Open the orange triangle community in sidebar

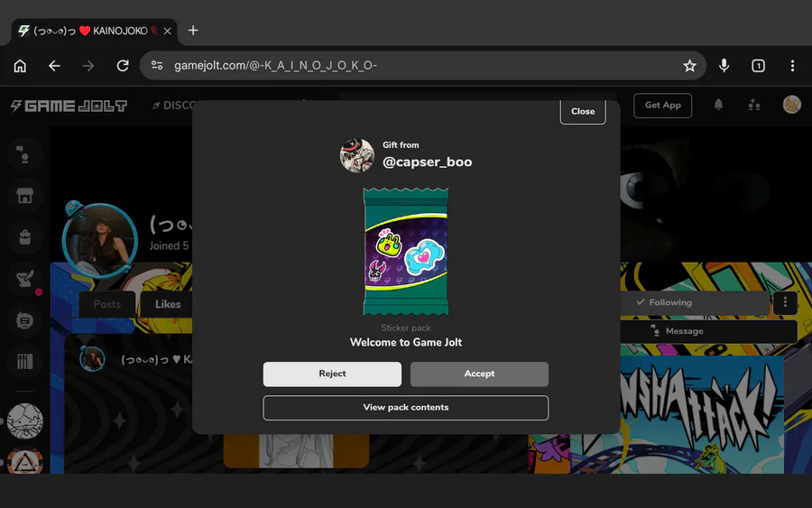pos(25,461)
